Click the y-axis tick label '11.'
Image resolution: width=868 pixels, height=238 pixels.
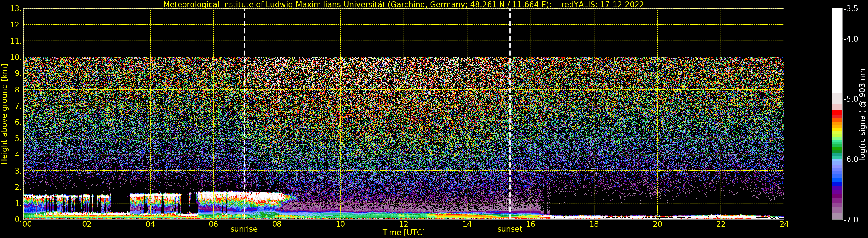(x=16, y=41)
